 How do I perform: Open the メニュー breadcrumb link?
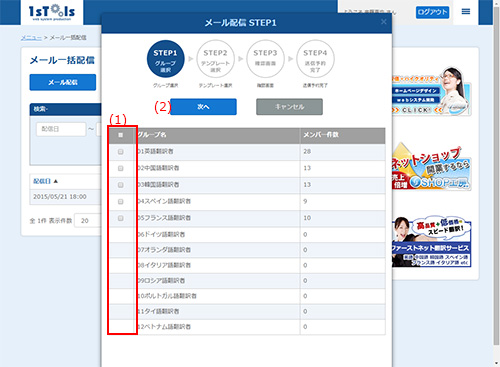(31, 38)
